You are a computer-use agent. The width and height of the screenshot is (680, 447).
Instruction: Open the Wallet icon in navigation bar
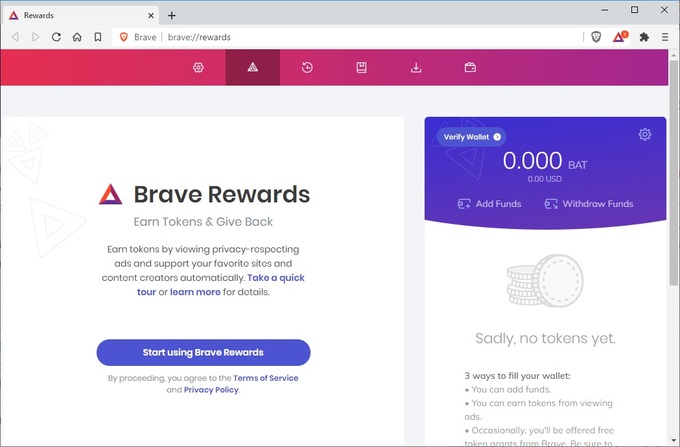click(470, 67)
